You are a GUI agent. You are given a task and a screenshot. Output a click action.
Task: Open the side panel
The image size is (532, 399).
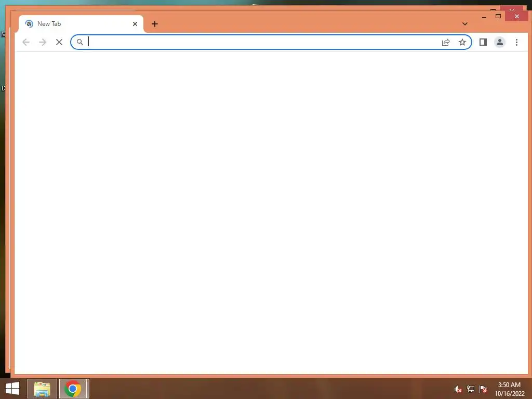click(483, 42)
